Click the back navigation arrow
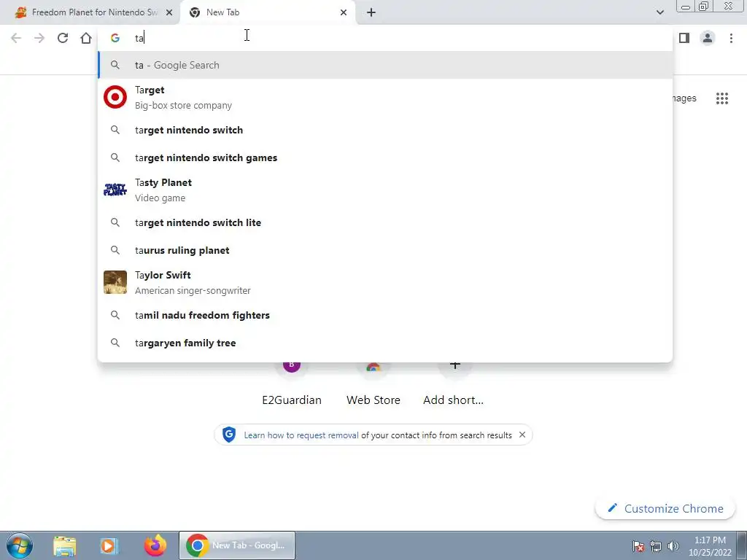This screenshot has height=560, width=747. click(16, 38)
